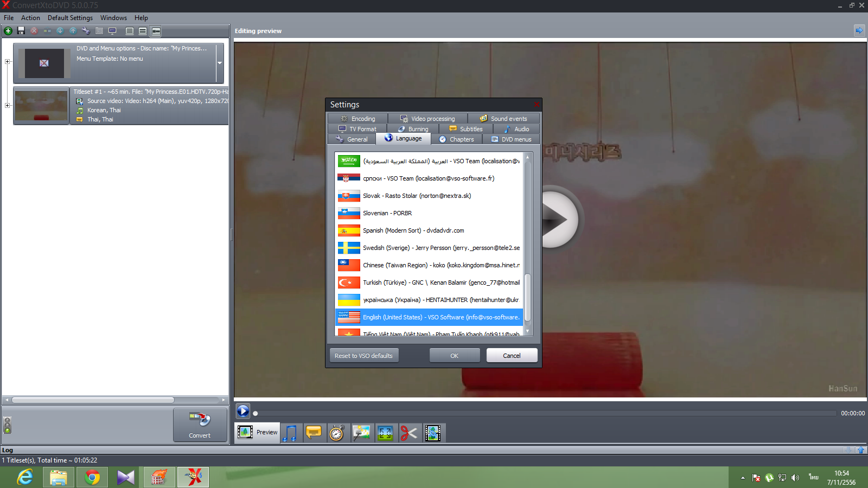Expand the DVD and Menu options tree node
This screenshot has height=488, width=868.
pos(8,62)
